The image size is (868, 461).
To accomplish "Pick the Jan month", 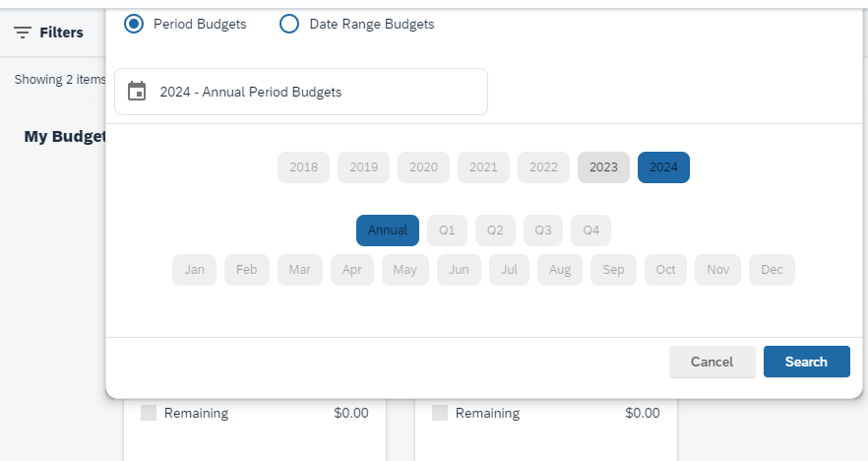I will coord(194,270).
